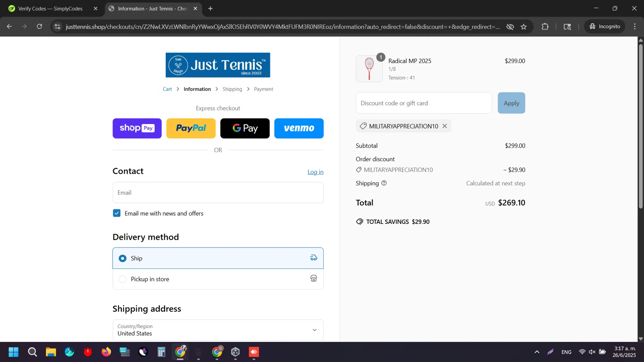Click the TOTAL SAVINGS $29.90 text
Image resolution: width=644 pixels, height=362 pixels.
pyautogui.click(x=398, y=222)
